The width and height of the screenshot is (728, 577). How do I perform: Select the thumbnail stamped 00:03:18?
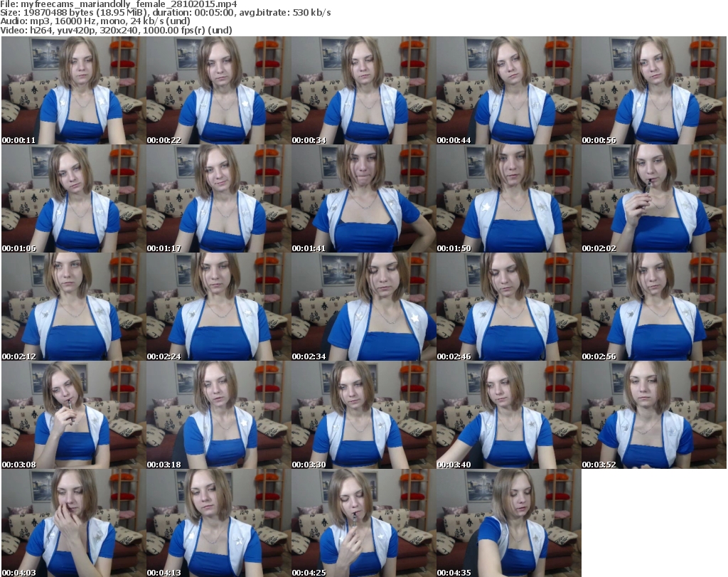coord(219,415)
